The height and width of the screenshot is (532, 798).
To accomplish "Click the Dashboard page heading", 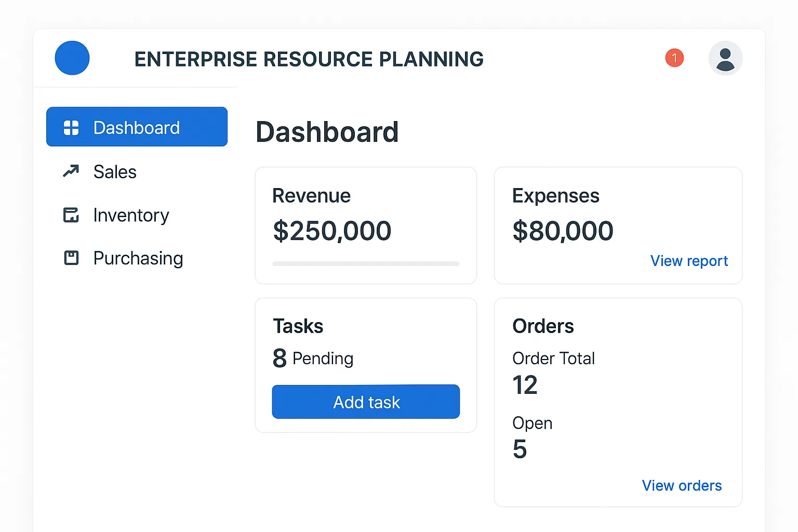I will click(327, 131).
